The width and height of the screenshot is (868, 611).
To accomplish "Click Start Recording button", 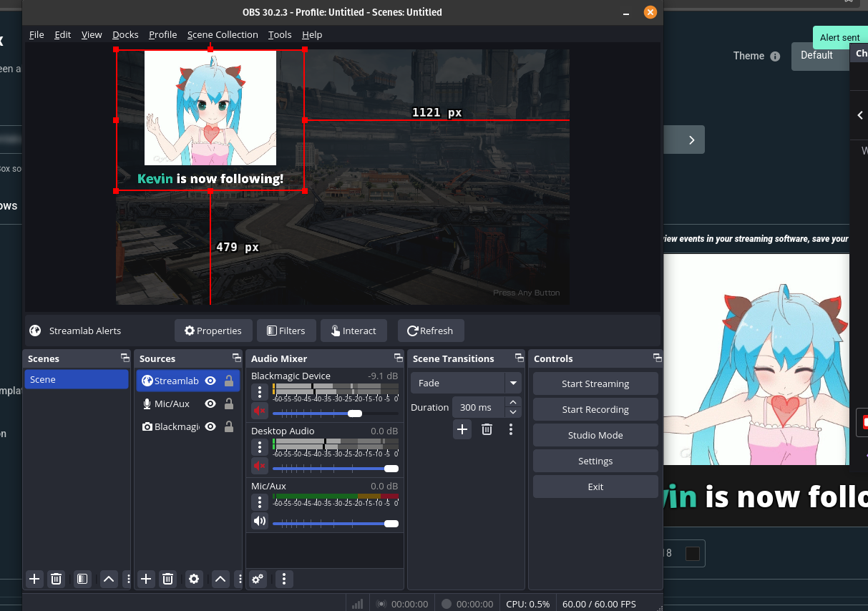I will [595, 409].
